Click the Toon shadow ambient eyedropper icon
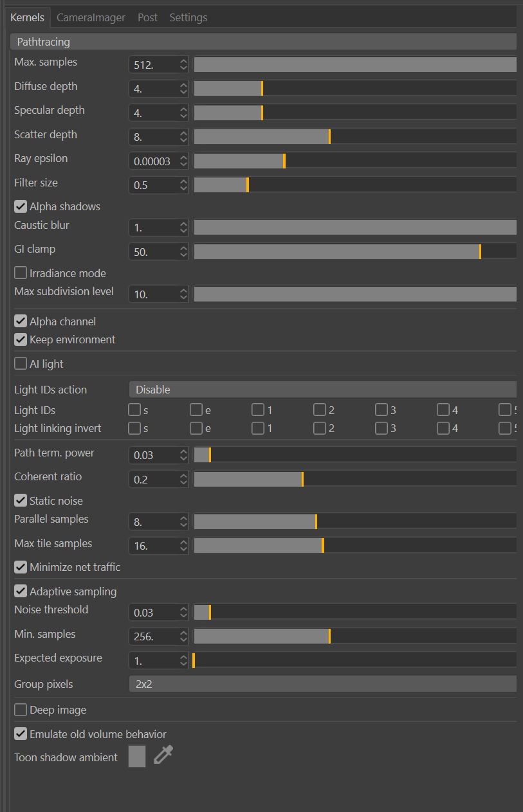 [x=163, y=755]
